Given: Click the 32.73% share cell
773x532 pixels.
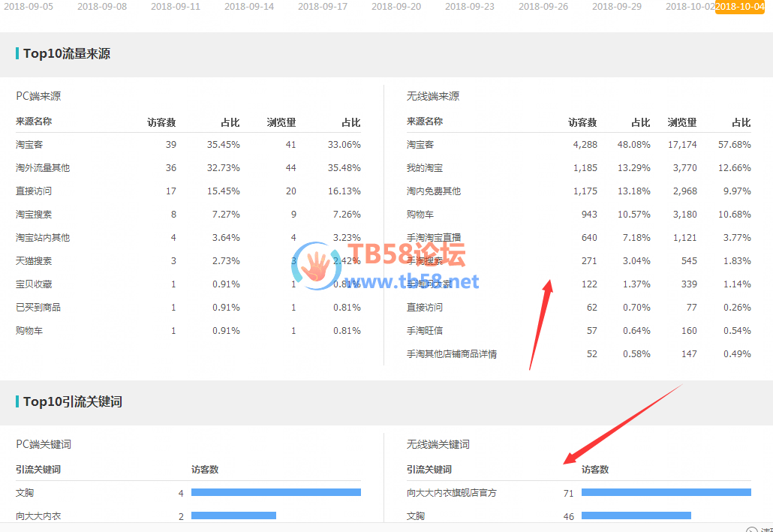Looking at the screenshot, I should (224, 168).
